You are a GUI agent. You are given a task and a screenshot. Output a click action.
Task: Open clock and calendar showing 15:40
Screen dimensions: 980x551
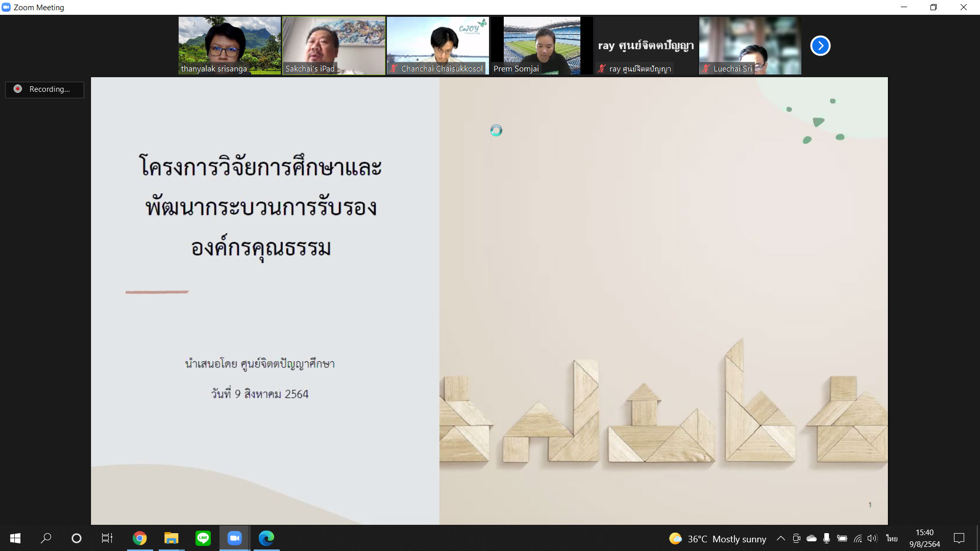924,538
